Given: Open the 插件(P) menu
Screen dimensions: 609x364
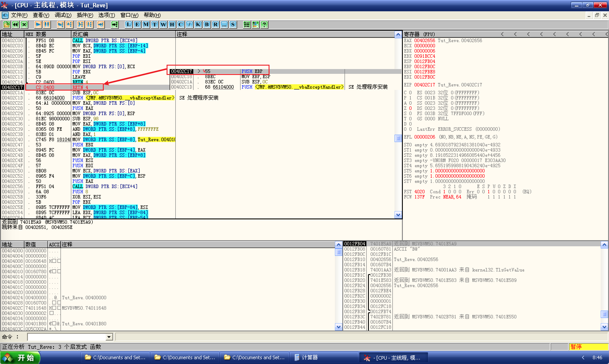Looking at the screenshot, I should [85, 15].
